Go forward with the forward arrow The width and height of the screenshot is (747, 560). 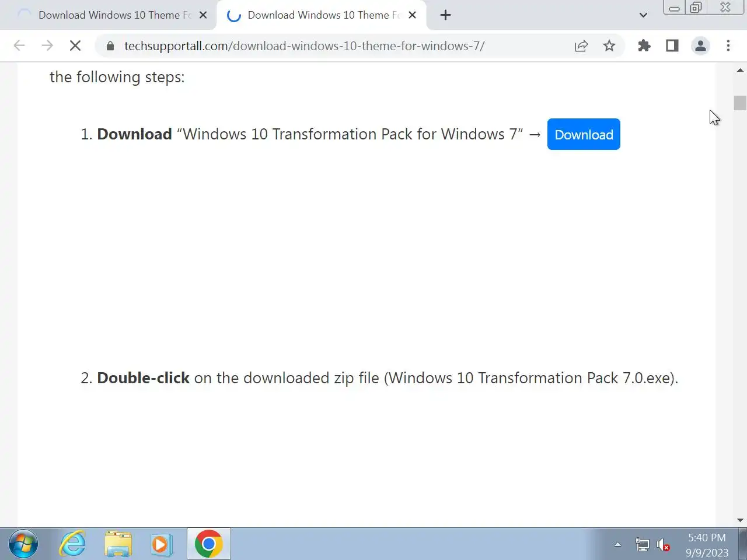point(47,45)
